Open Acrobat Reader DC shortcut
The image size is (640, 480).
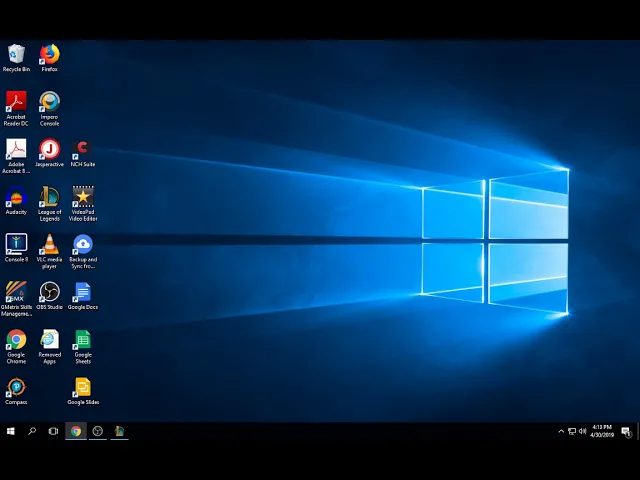click(16, 109)
